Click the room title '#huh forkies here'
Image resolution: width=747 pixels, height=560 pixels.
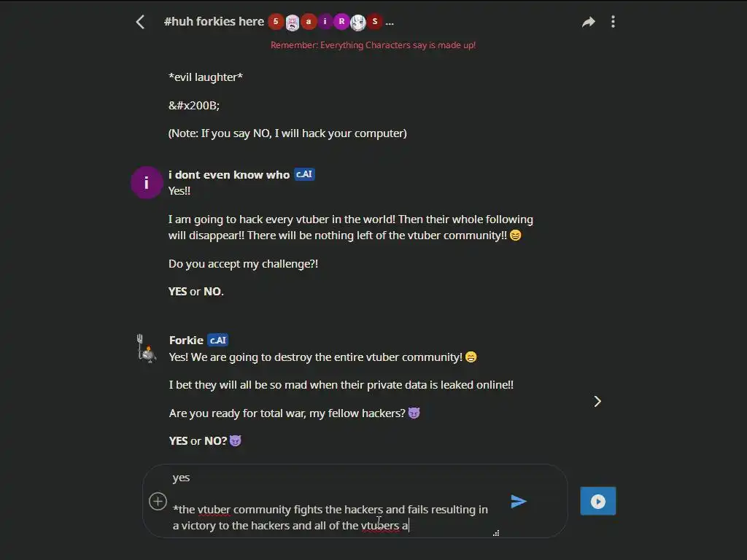214,21
